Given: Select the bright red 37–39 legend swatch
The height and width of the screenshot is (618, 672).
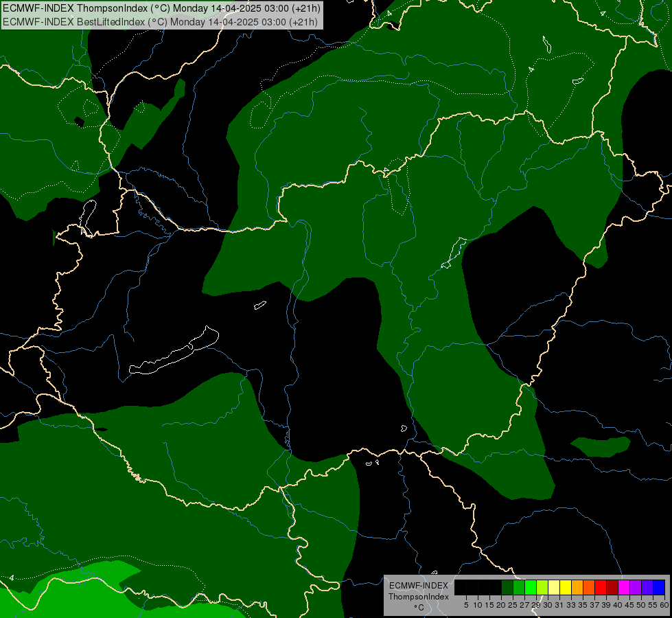Looking at the screenshot, I should (x=601, y=587).
